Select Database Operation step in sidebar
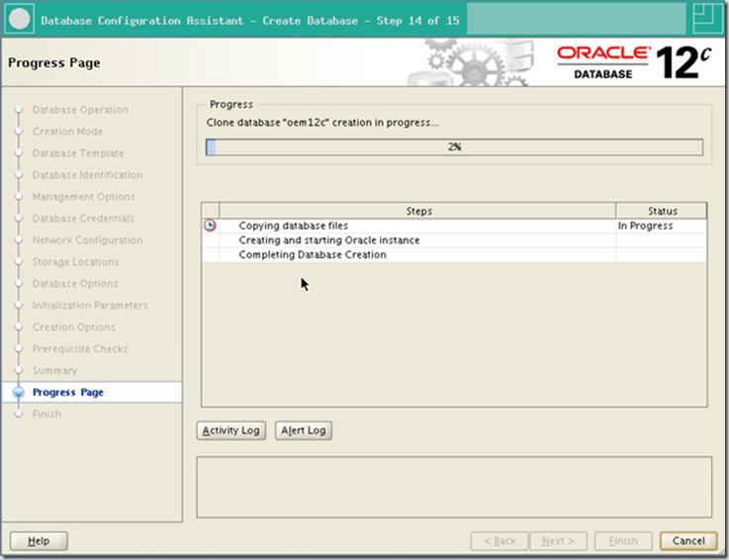 (x=80, y=110)
